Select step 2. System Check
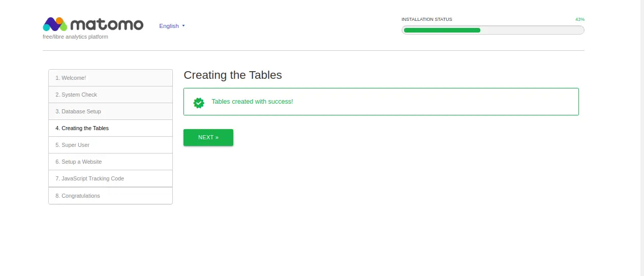Image resolution: width=644 pixels, height=276 pixels. (110, 95)
